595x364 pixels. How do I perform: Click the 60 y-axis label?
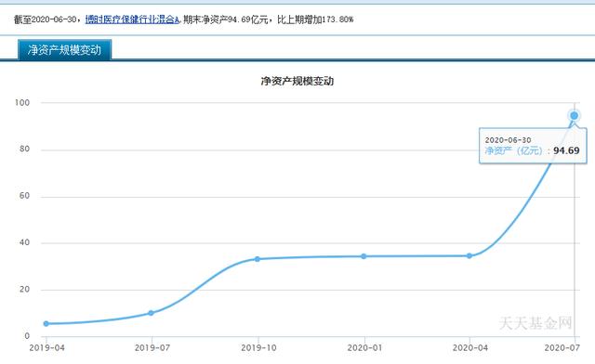(24, 196)
